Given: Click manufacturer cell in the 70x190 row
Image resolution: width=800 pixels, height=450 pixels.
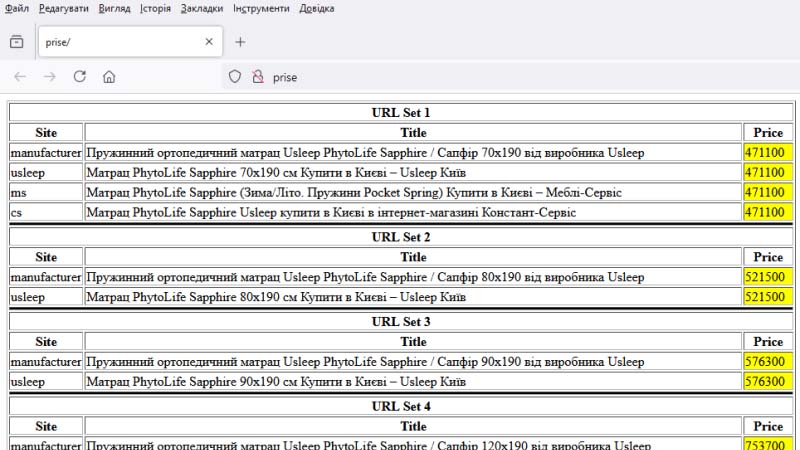Looking at the screenshot, I should tap(46, 153).
